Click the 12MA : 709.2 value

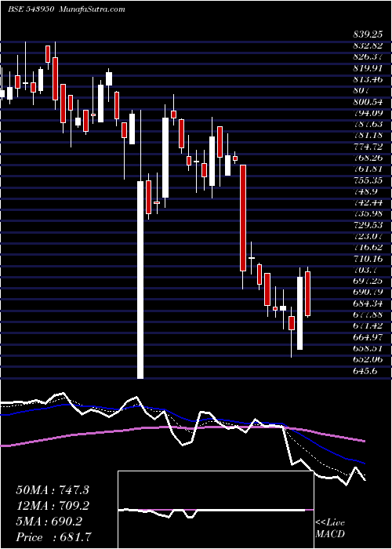(x=53, y=506)
